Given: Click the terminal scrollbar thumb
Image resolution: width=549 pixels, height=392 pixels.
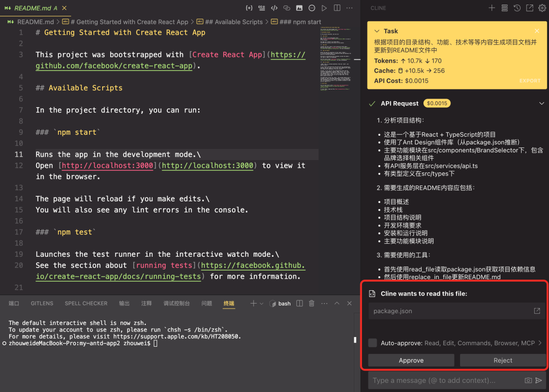Looking at the screenshot, I should pyautogui.click(x=355, y=340).
